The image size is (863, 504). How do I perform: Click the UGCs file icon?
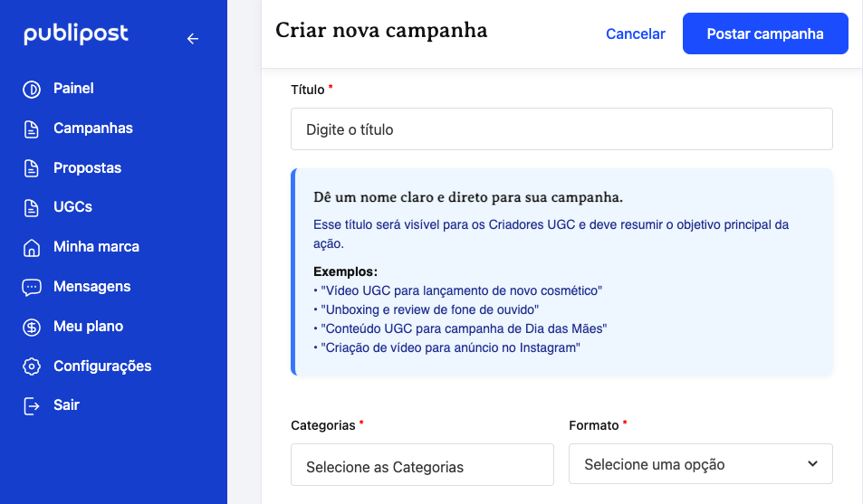tap(32, 207)
